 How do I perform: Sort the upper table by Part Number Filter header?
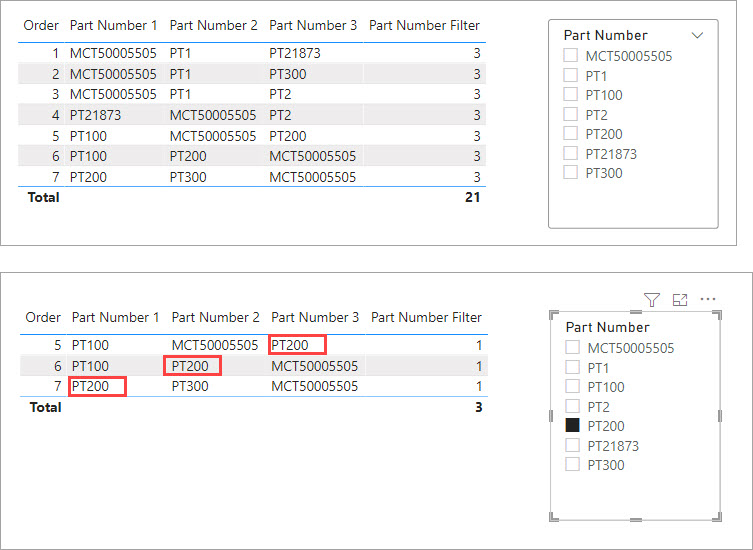(x=424, y=25)
